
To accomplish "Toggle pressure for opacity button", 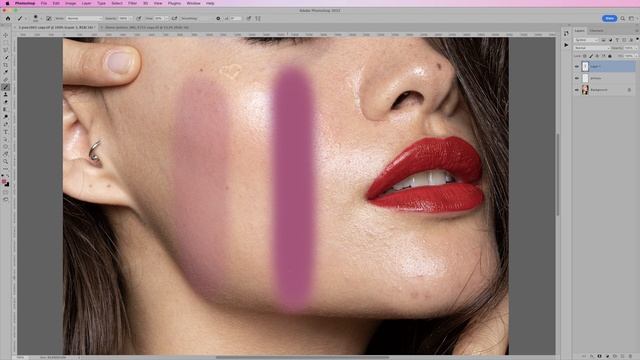I will tap(139, 18).
